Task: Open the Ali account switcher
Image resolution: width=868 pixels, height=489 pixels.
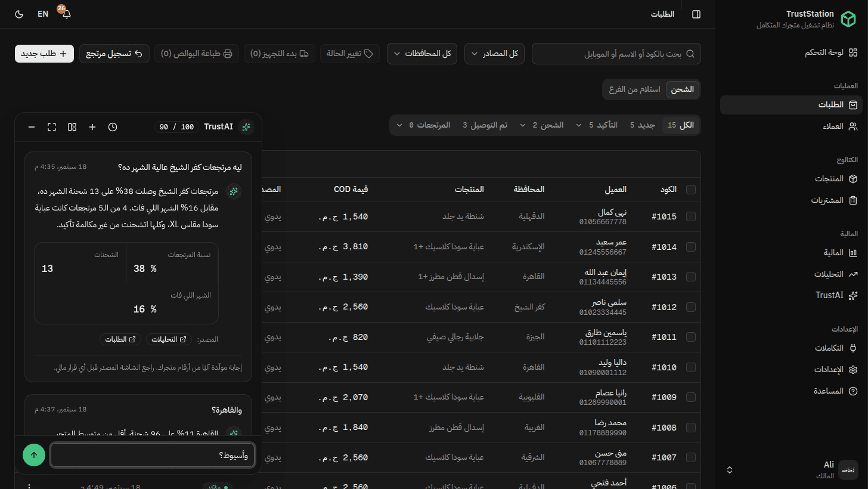Action: 792,470
